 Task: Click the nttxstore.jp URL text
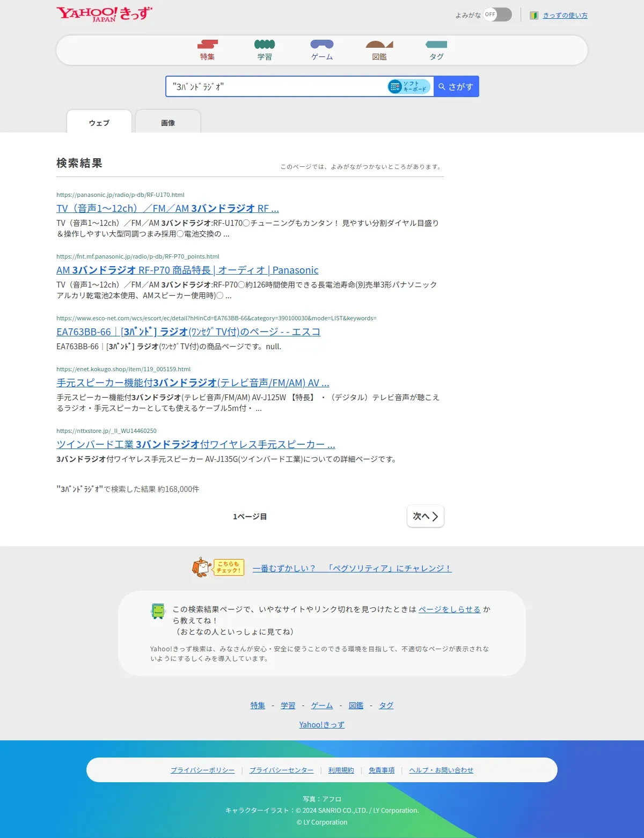point(106,431)
